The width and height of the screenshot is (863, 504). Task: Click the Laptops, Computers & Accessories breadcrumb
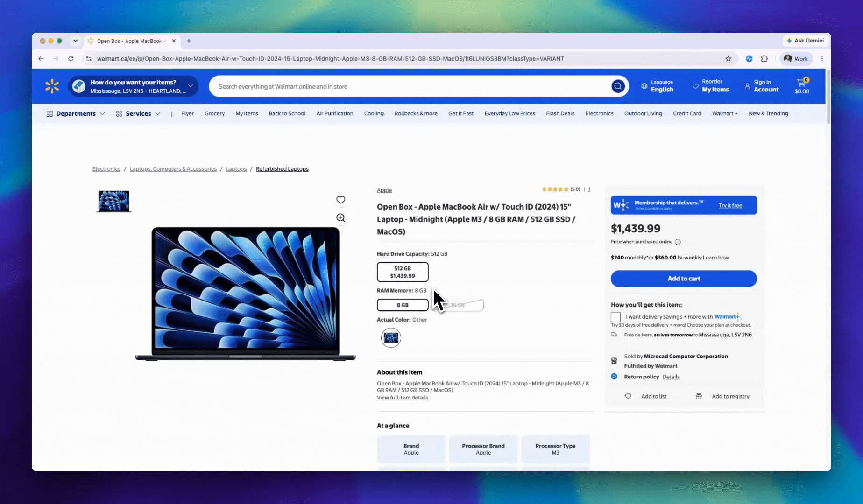coord(173,169)
